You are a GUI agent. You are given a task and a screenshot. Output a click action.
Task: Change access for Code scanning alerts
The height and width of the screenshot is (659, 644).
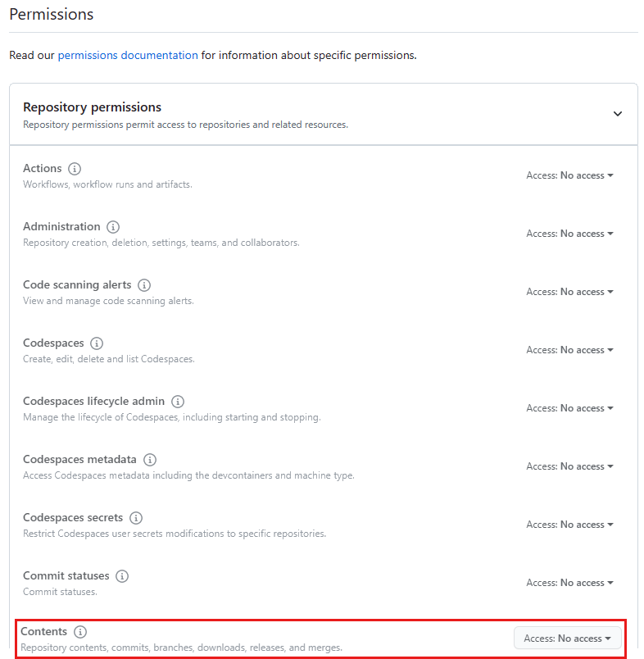pyautogui.click(x=569, y=291)
